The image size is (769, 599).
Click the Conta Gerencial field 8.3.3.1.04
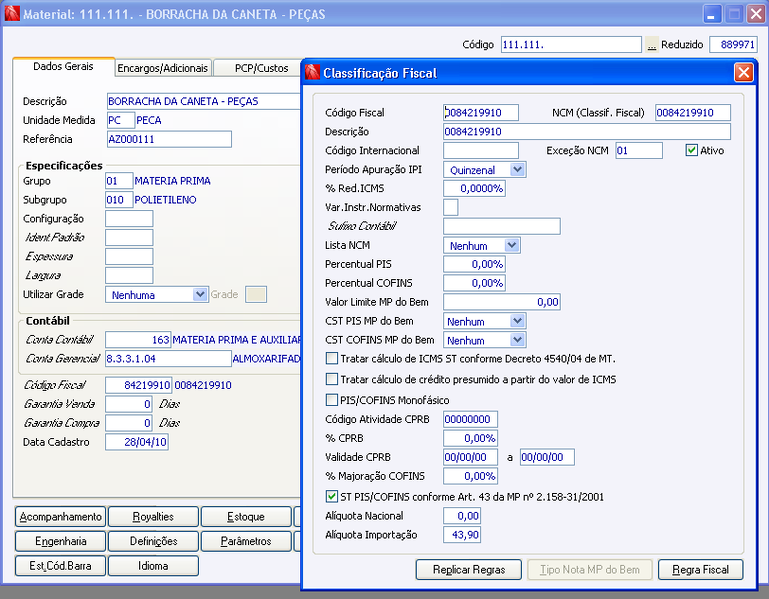(168, 359)
